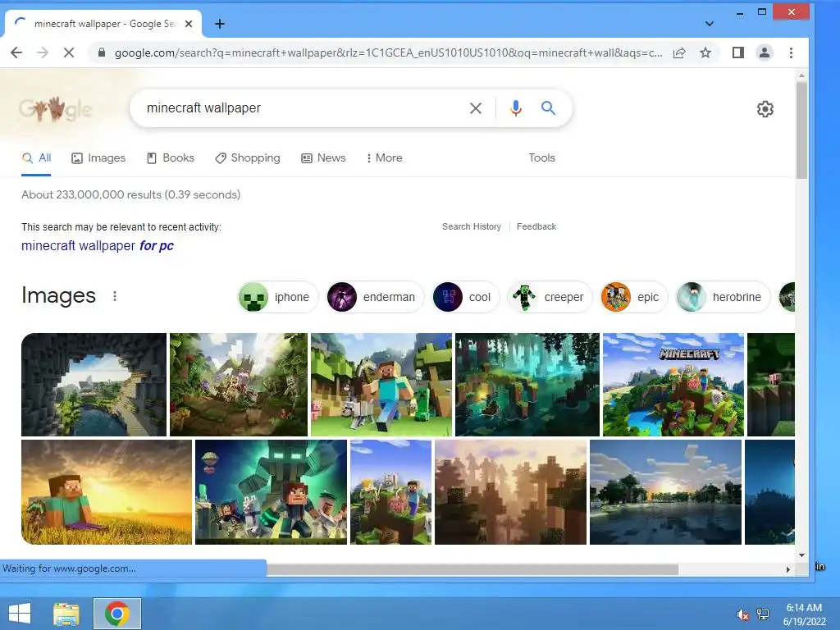The width and height of the screenshot is (840, 630).
Task: Open floating island characters thumbnail
Action: (390, 492)
